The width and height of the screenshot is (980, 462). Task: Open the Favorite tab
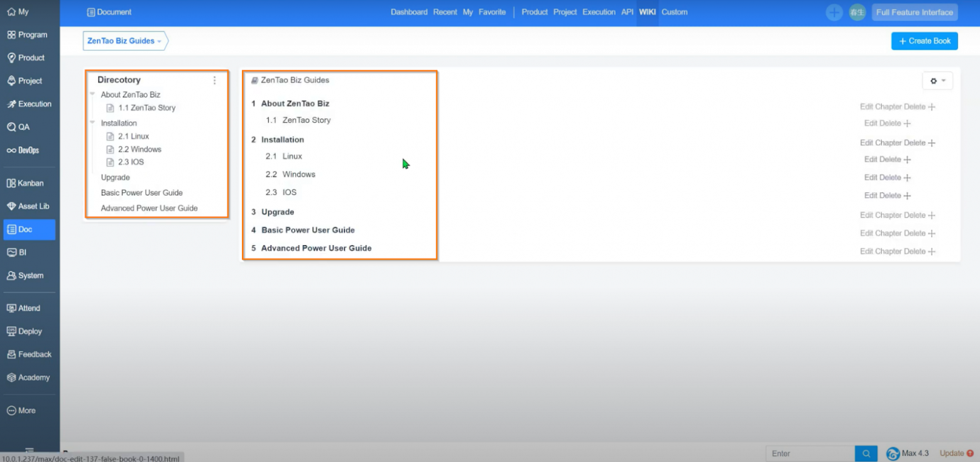click(492, 12)
